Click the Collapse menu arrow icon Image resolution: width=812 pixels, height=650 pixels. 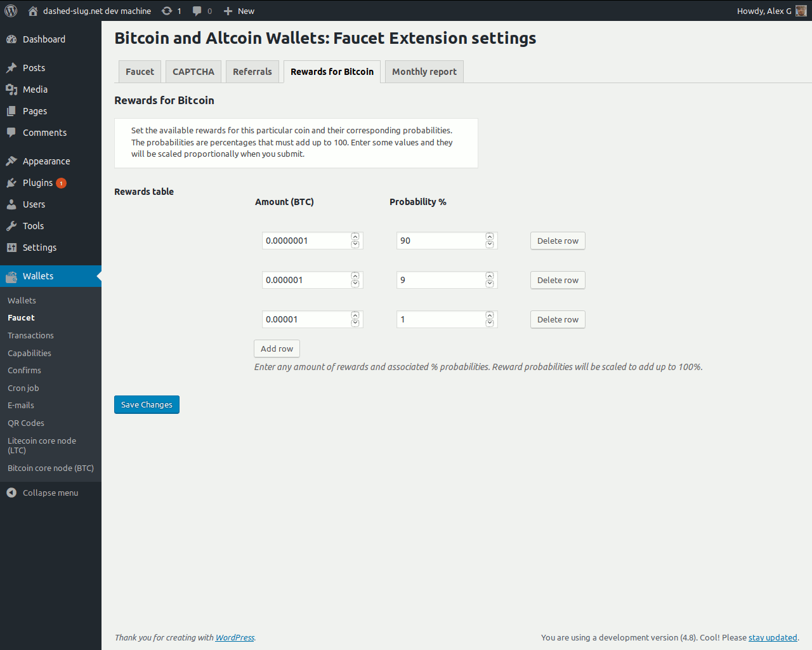pos(11,493)
